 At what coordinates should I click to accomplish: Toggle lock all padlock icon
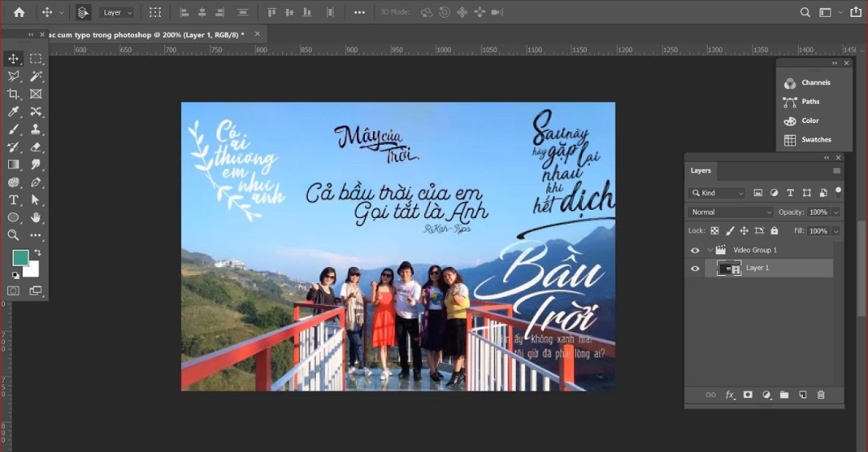[775, 231]
